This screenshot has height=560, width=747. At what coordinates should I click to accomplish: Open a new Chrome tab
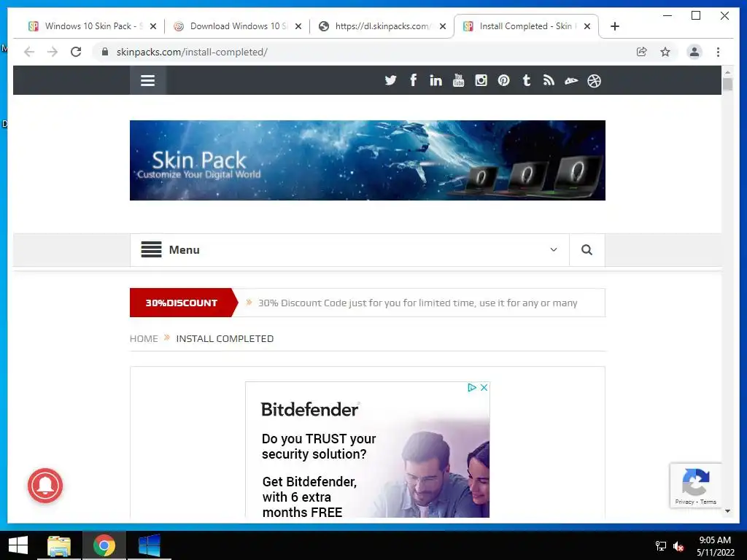point(614,26)
